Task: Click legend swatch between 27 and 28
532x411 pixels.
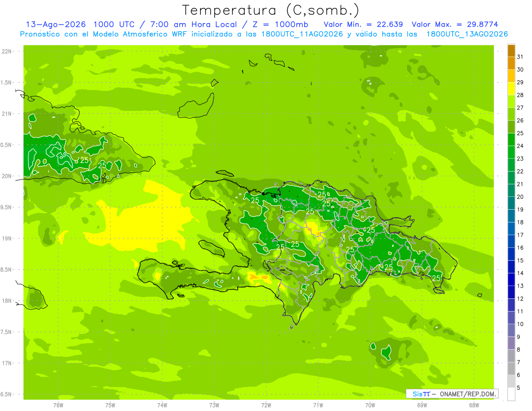Action: pos(511,101)
